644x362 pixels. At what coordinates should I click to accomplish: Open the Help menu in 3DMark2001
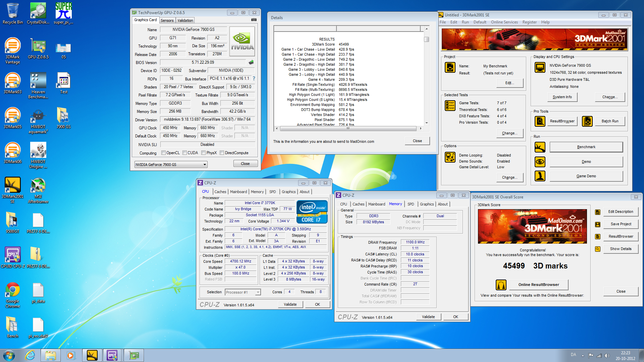tap(545, 22)
